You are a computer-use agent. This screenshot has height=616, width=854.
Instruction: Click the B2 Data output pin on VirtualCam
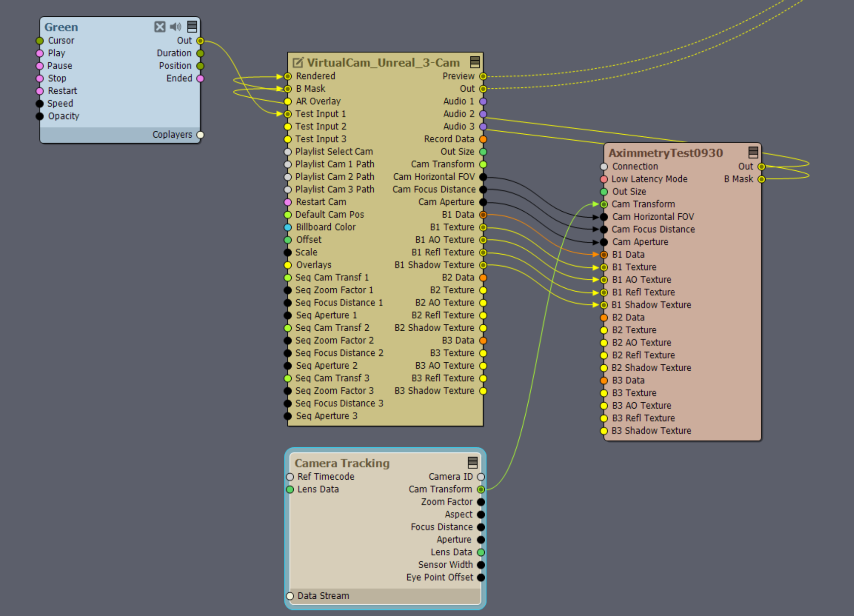[x=483, y=277]
